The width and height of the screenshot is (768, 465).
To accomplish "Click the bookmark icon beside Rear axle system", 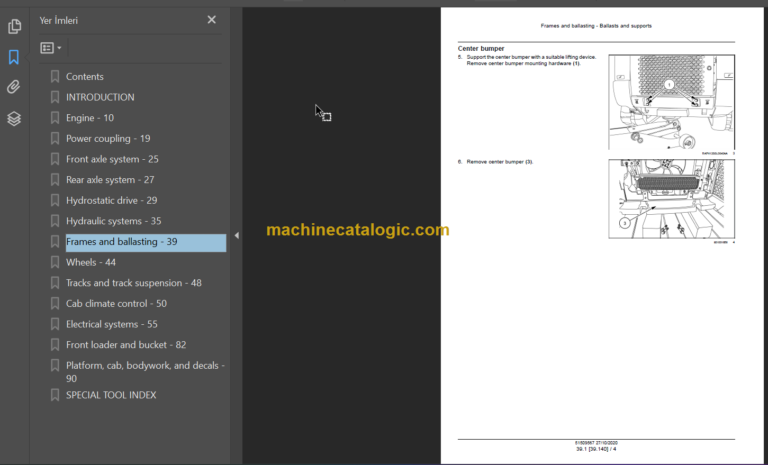I will coord(55,180).
